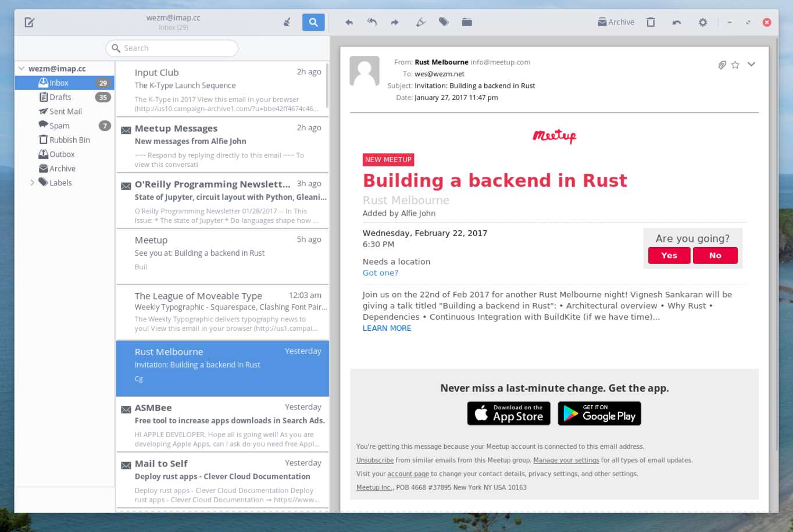Reply all to the message
The image size is (793, 532).
click(372, 22)
